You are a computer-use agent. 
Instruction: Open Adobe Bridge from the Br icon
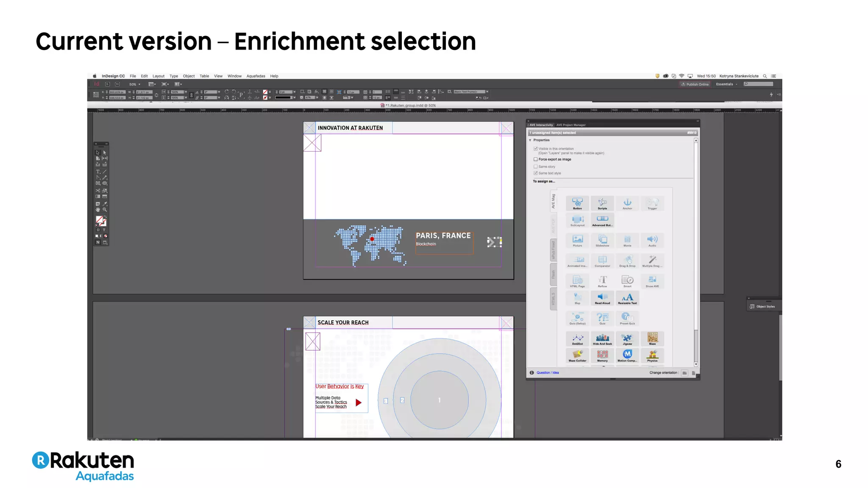[108, 84]
